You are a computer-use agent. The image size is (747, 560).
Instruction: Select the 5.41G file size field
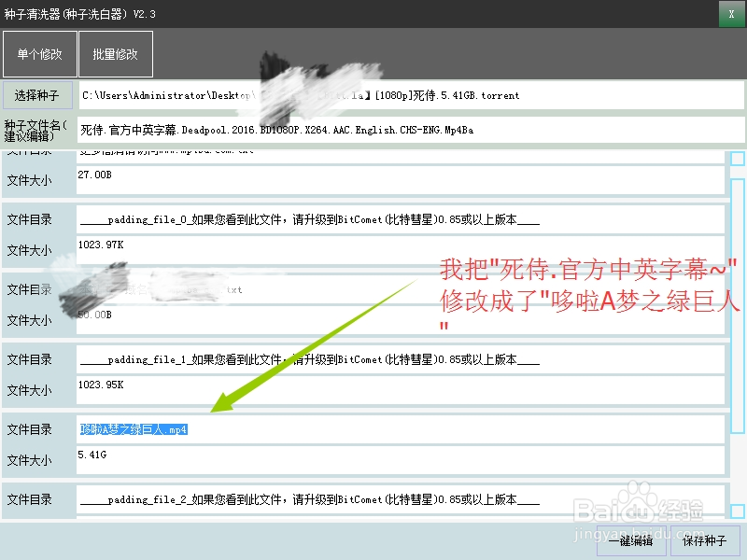coord(401,460)
